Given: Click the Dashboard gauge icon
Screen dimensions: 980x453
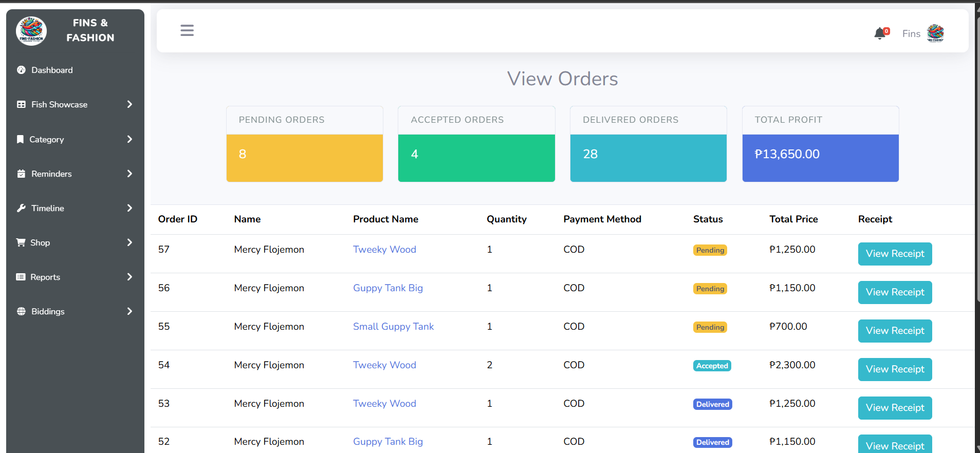Looking at the screenshot, I should click(21, 70).
